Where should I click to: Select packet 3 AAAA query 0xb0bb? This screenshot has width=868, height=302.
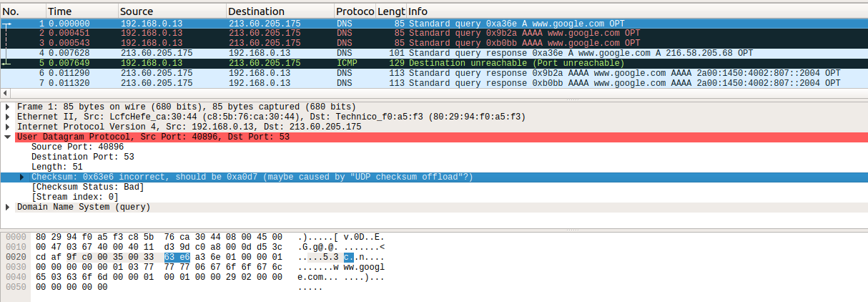434,43
